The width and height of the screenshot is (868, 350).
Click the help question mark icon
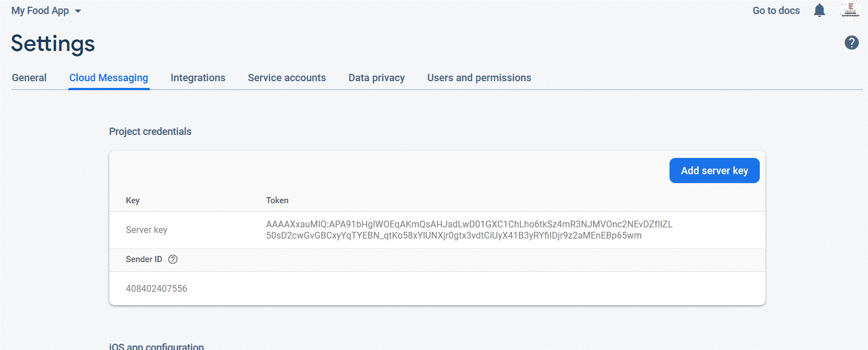point(851,43)
